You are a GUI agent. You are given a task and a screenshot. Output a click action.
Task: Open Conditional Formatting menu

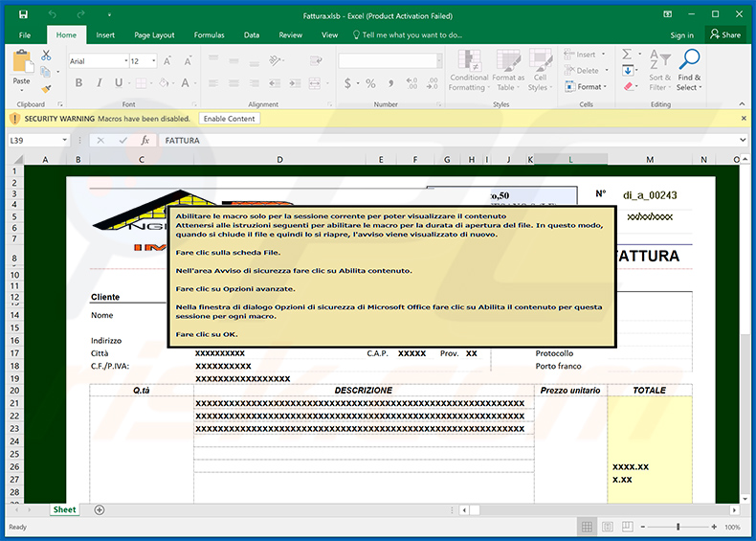coord(469,71)
